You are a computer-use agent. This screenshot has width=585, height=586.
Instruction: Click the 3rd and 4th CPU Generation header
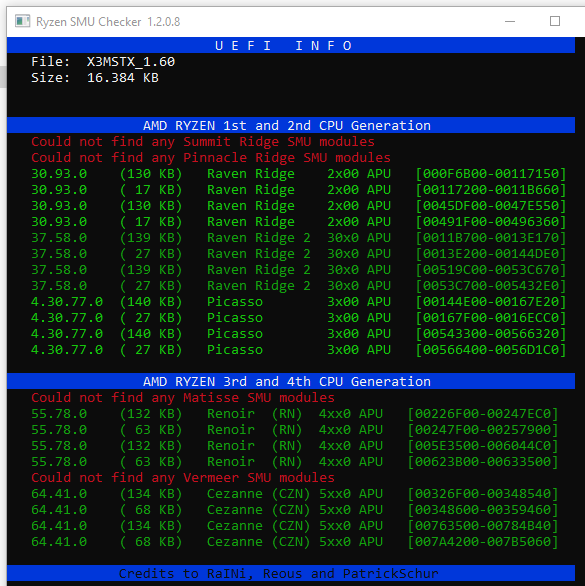point(291,381)
